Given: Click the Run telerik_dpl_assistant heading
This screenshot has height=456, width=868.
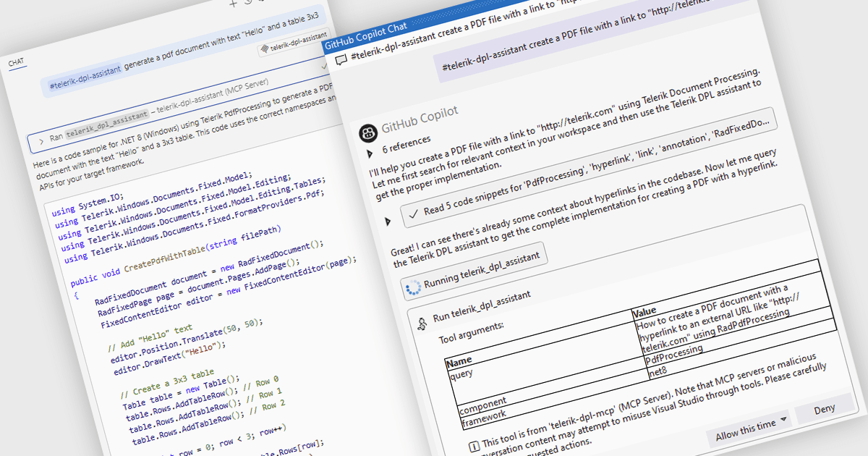Looking at the screenshot, I should [482, 306].
